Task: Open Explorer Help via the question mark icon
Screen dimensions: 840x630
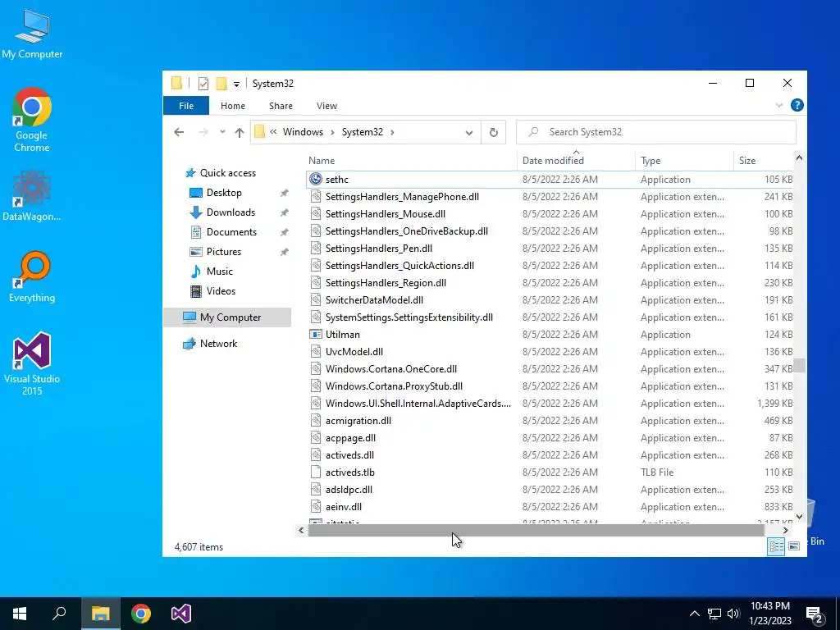Action: coord(797,105)
